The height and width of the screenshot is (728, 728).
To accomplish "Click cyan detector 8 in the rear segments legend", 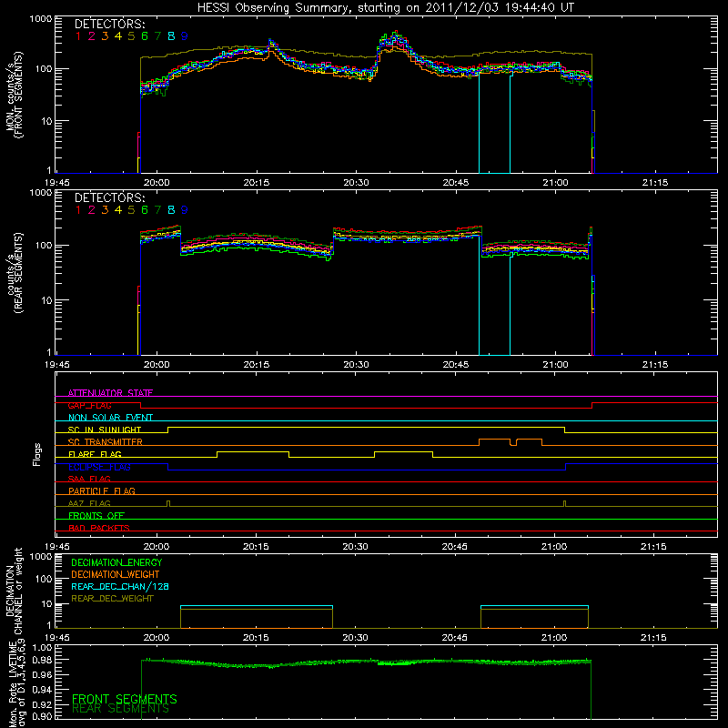I will coord(171,210).
